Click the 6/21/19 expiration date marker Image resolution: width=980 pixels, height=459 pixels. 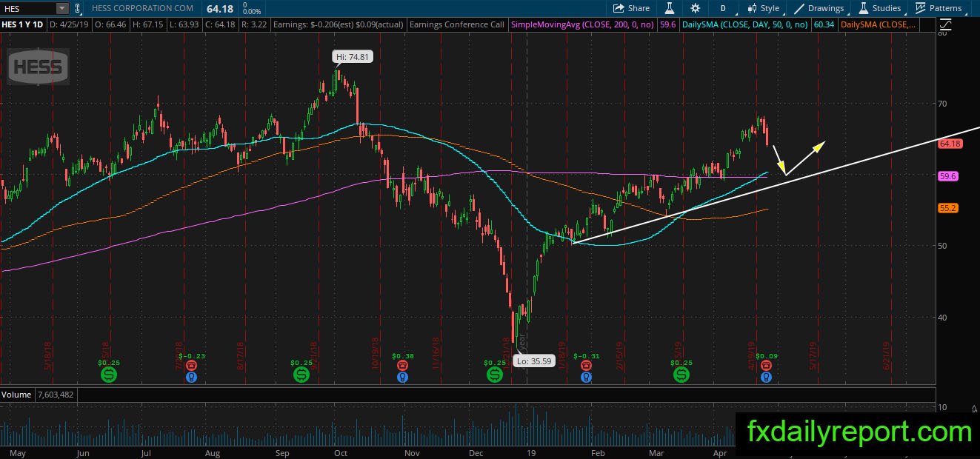(x=886, y=355)
